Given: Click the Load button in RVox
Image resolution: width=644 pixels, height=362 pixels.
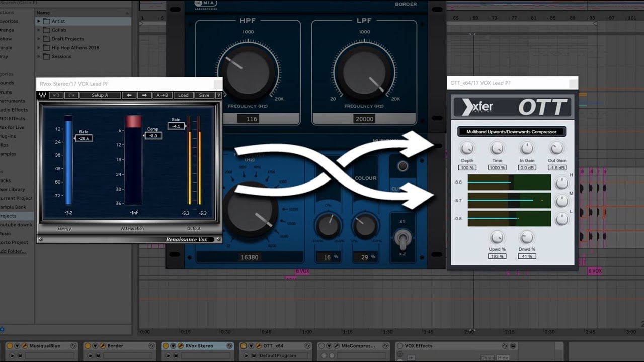Looking at the screenshot, I should coord(183,95).
